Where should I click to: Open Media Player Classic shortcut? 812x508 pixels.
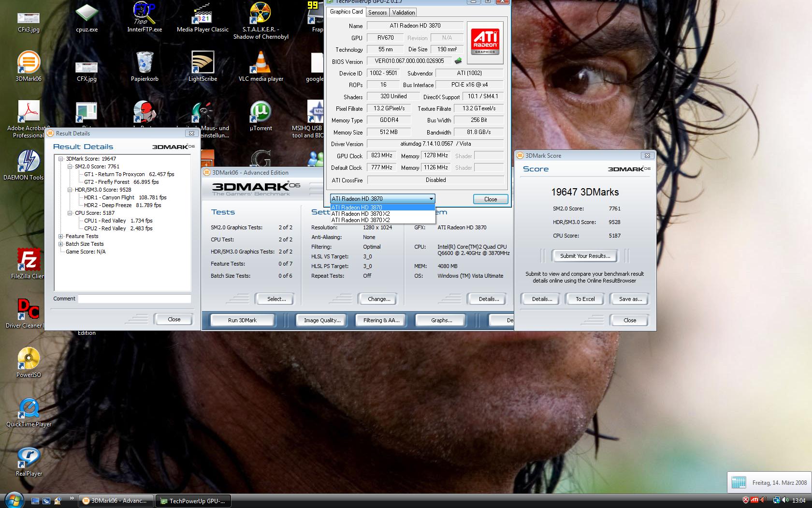coord(203,17)
